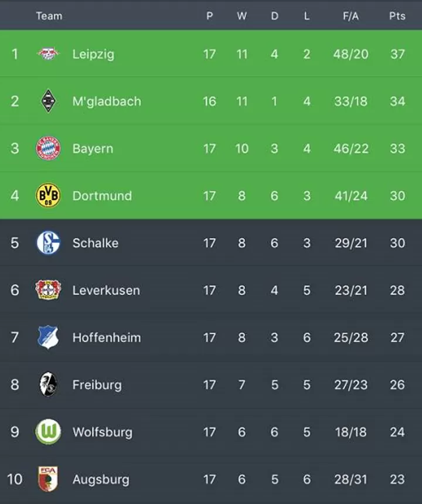Screen dimensions: 422x504
Task: Open the Augsburg FCA crest
Action: [x=48, y=479]
